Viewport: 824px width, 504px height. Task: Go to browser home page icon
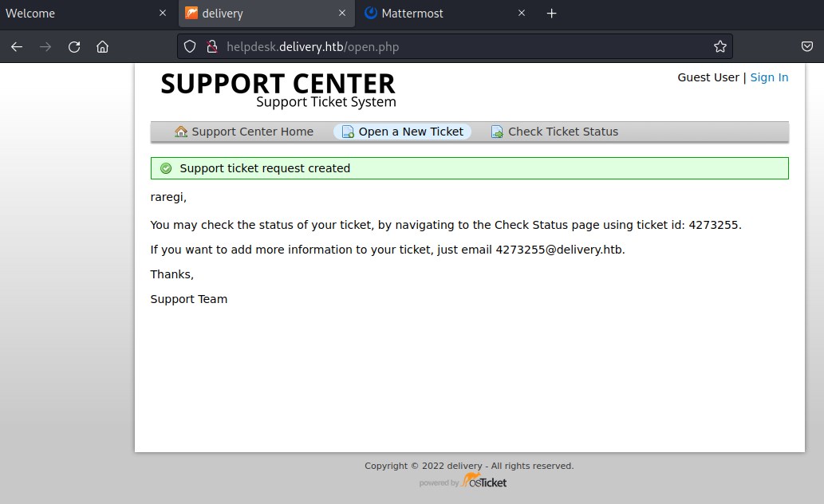tap(102, 46)
